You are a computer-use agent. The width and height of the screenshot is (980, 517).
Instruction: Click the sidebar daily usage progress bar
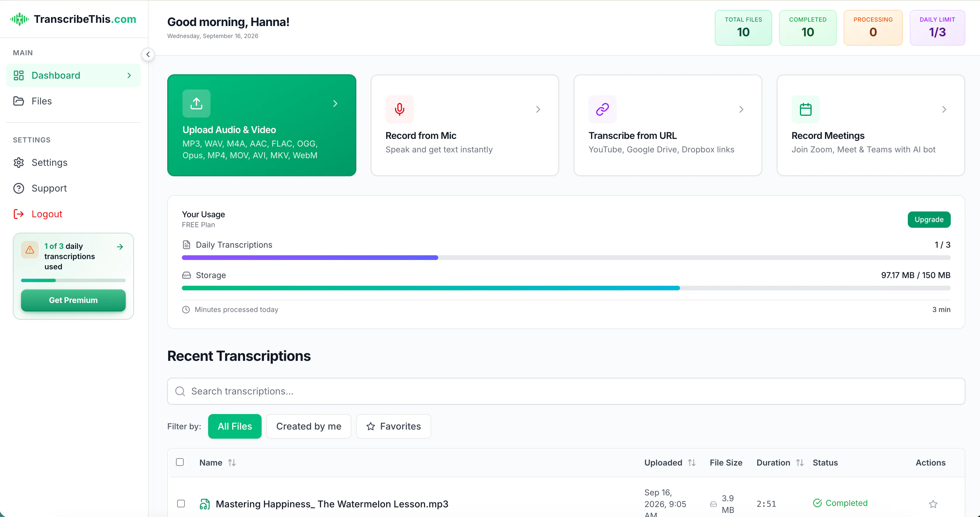pos(73,280)
